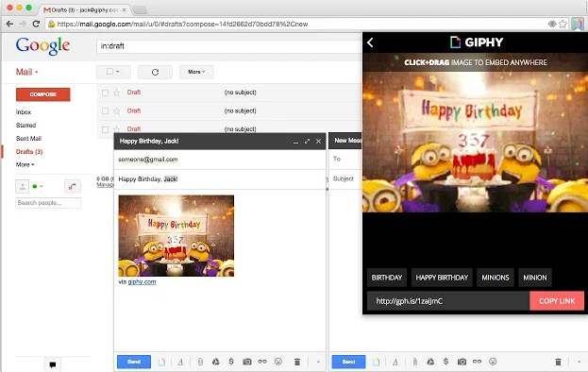Tick the checkbox of the second Draft row
The image size is (588, 372).
pos(105,111)
